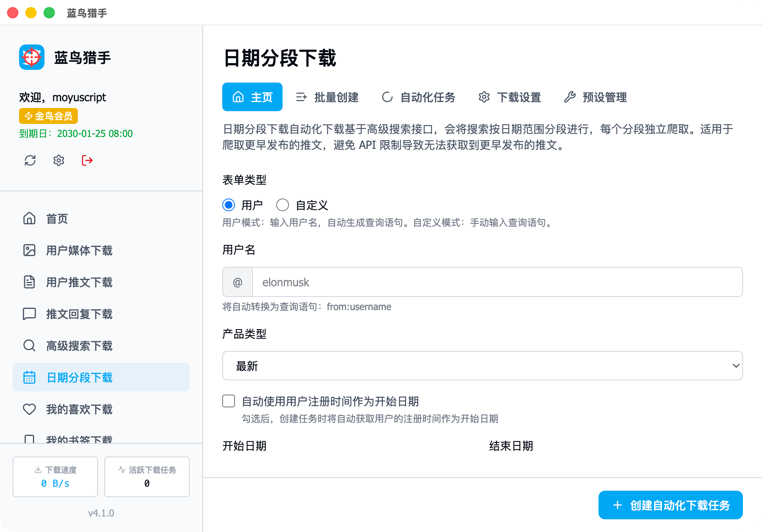Click the 金鸟会员 membership badge
Image resolution: width=762 pixels, height=532 pixels.
click(x=48, y=116)
